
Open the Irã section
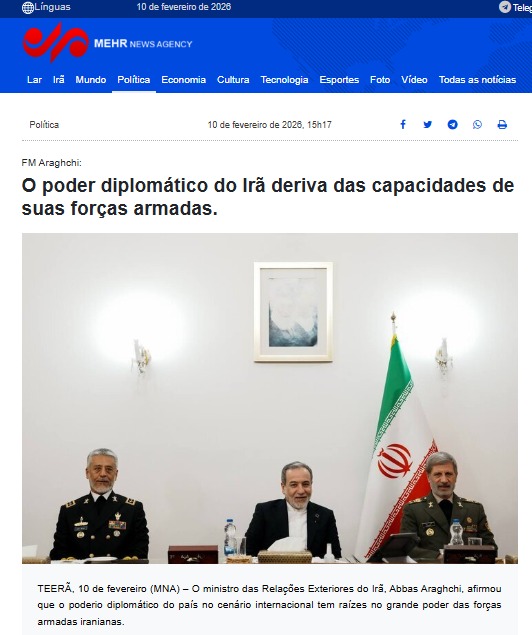pyautogui.click(x=59, y=80)
